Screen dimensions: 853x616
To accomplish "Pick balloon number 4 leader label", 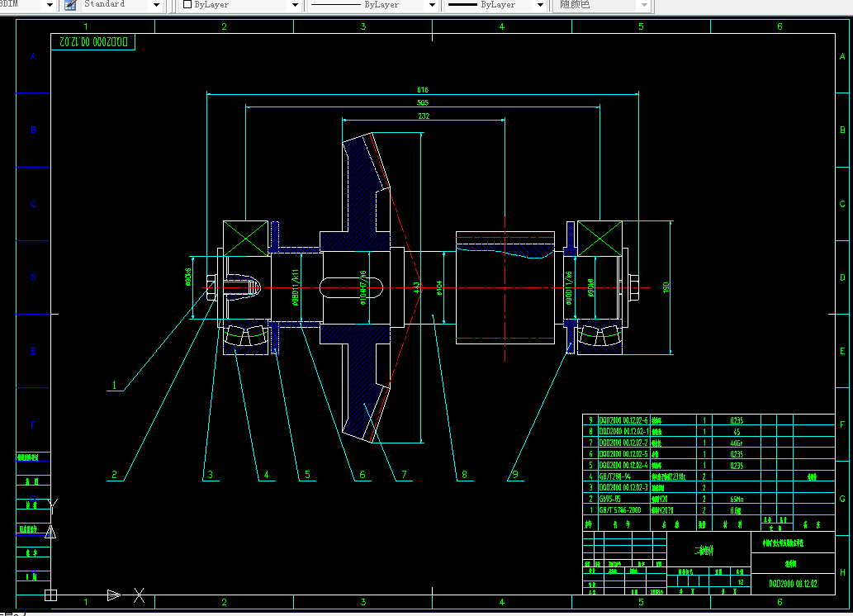I will pos(266,475).
